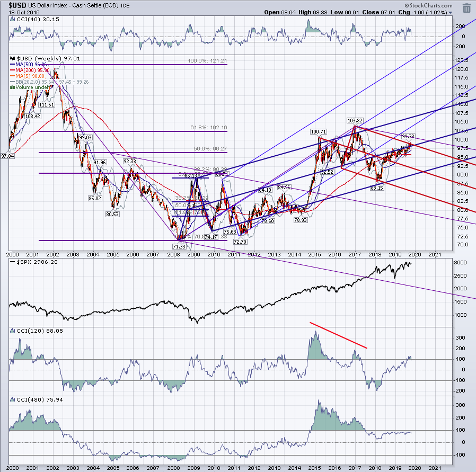Click the $SPX legend line marker

13,262
